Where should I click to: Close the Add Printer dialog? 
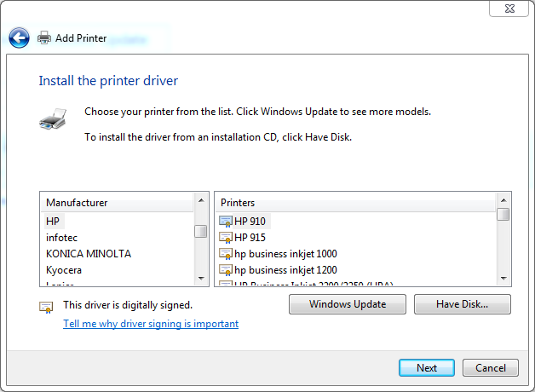(509, 9)
